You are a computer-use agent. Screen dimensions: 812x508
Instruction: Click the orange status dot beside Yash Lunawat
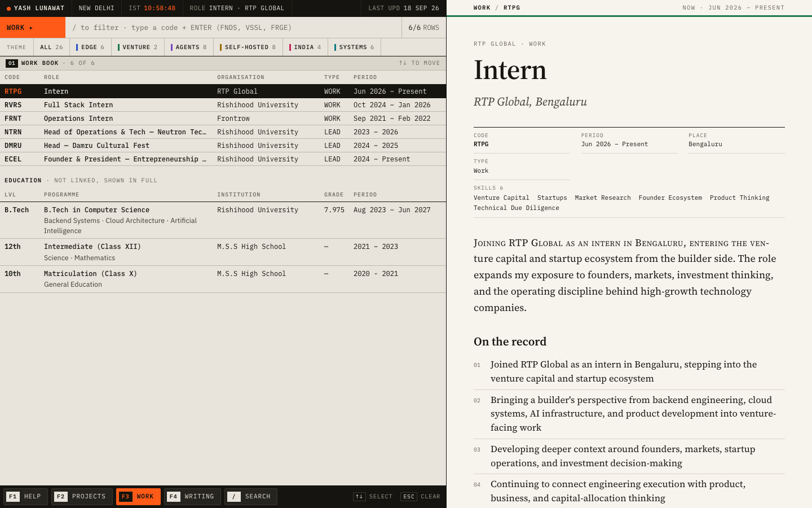click(8, 8)
